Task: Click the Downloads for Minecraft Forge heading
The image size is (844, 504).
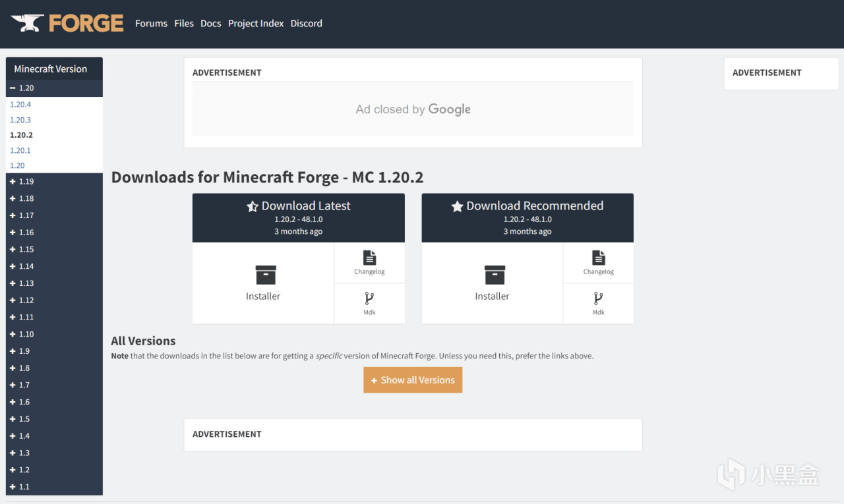Action: point(267,177)
